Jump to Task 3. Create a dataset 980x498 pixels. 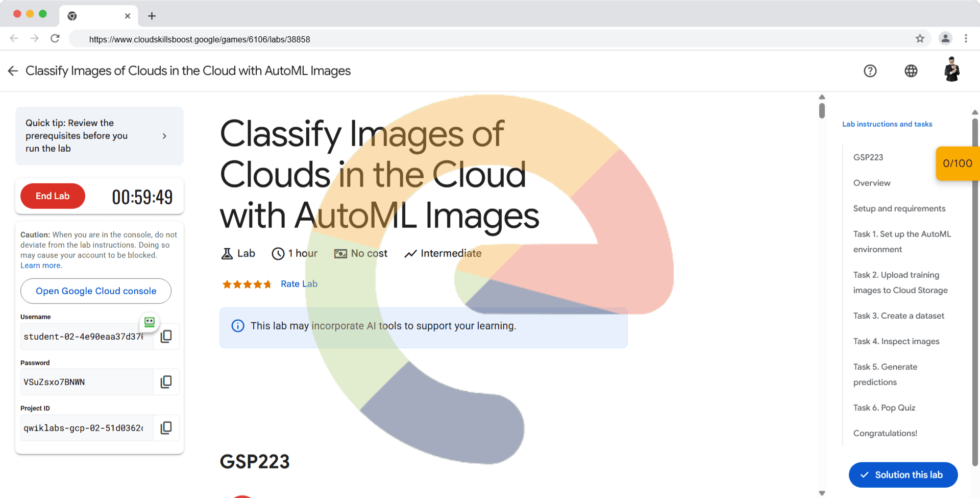click(898, 316)
